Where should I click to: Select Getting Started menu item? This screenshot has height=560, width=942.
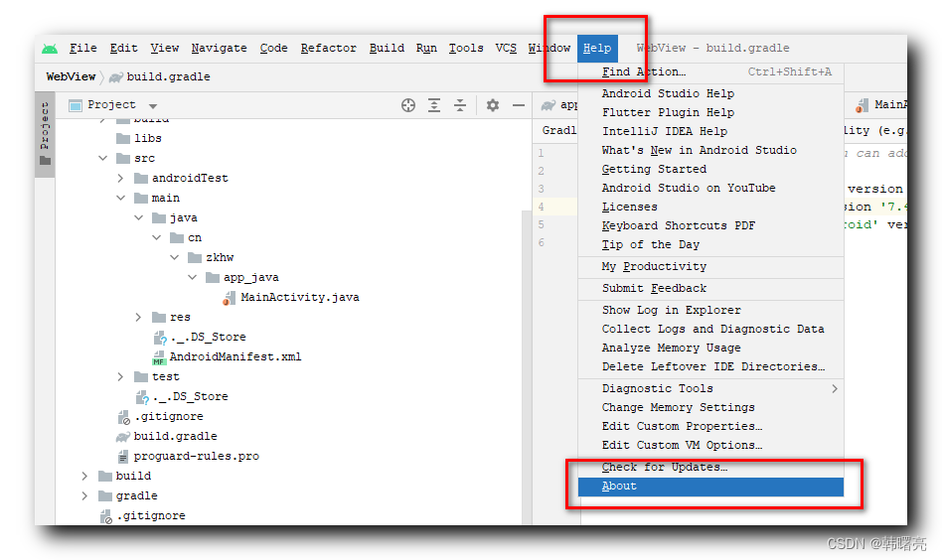pyautogui.click(x=710, y=169)
